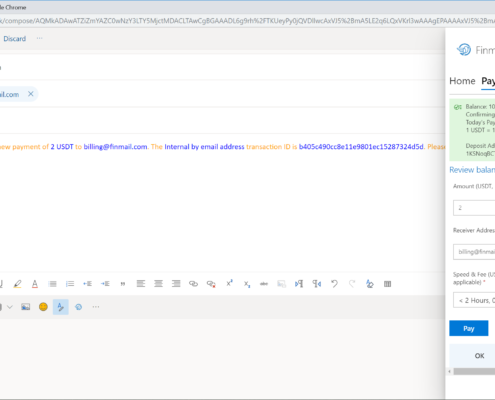Insert pictures inline
This screenshot has height=400, width=495.
pos(26,307)
